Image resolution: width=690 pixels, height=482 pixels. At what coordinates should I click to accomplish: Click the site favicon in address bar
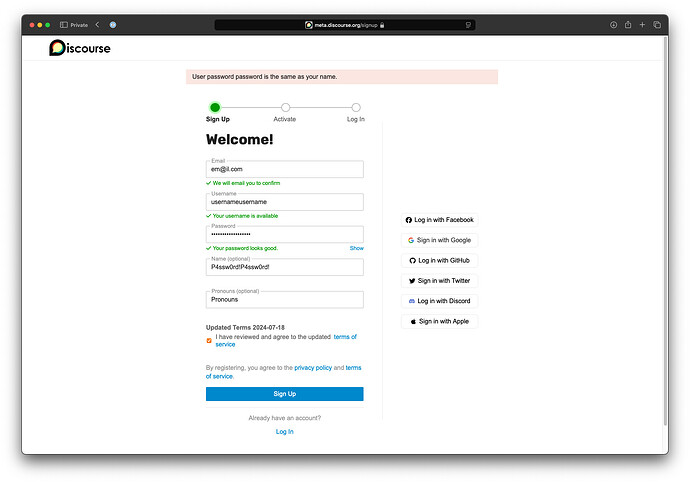pyautogui.click(x=309, y=25)
